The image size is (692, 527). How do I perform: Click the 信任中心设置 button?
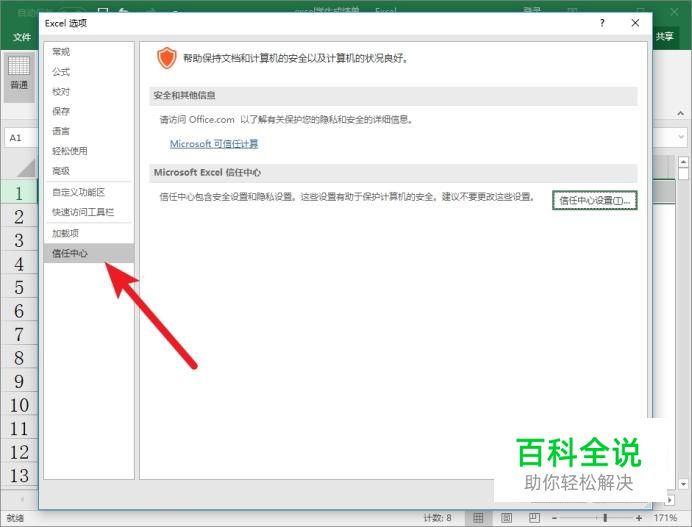[x=594, y=200]
